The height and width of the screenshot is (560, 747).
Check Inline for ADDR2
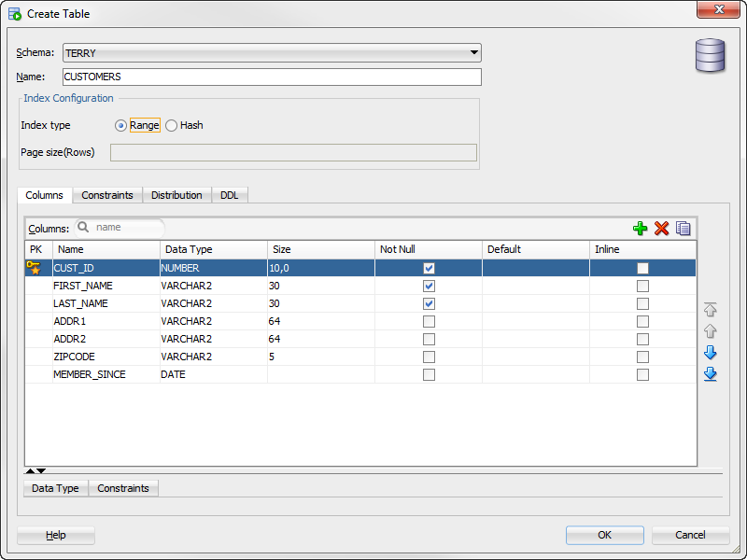pos(642,339)
